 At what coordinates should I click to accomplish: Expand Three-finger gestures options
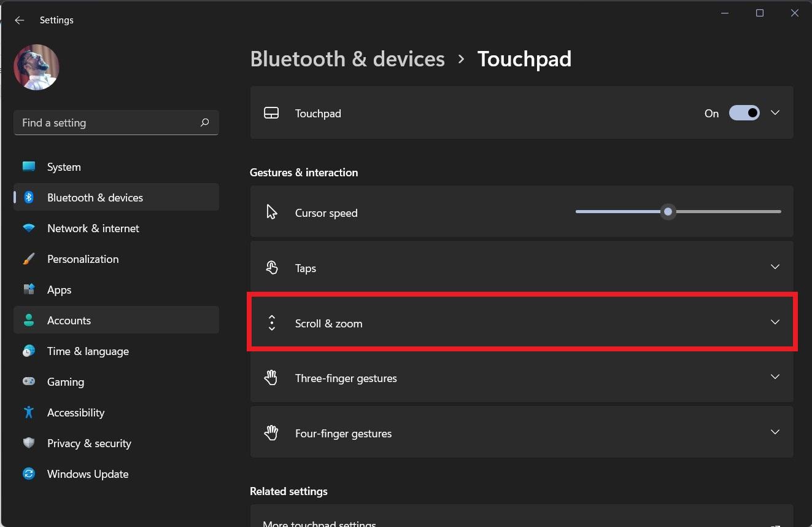coord(775,377)
